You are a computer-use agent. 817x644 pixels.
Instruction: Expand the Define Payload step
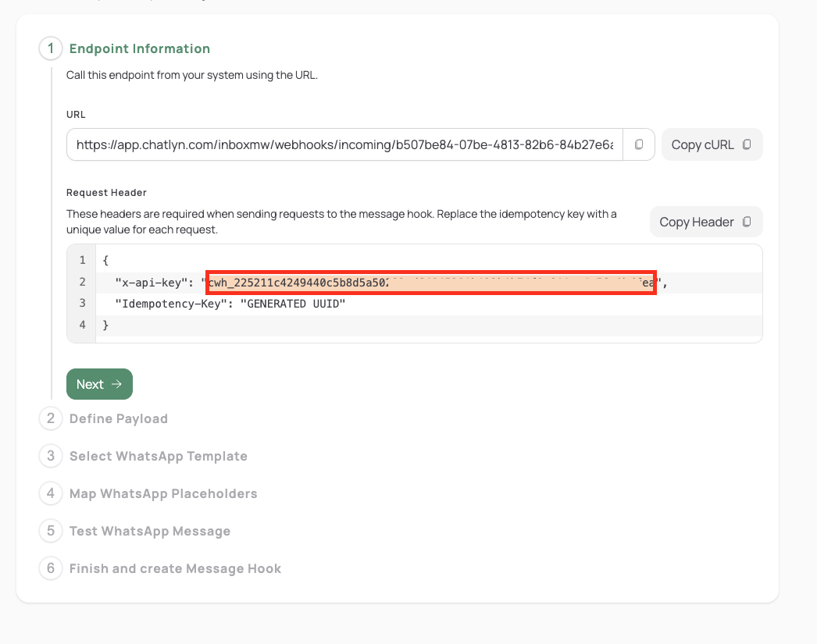click(119, 418)
